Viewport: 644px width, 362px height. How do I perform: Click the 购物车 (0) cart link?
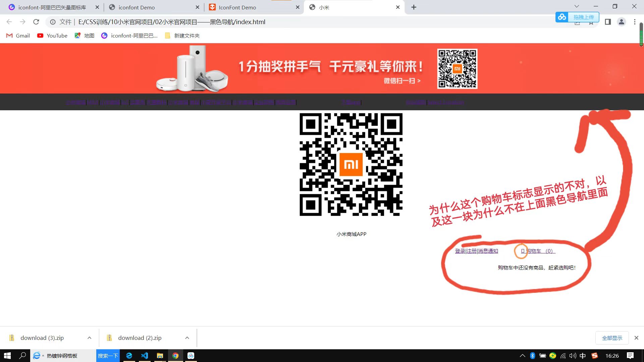538,251
